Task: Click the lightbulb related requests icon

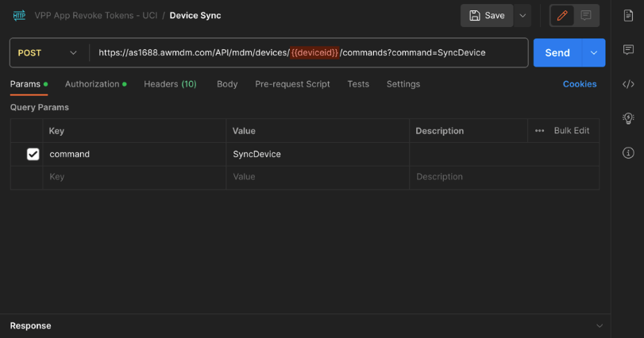Action: point(628,118)
